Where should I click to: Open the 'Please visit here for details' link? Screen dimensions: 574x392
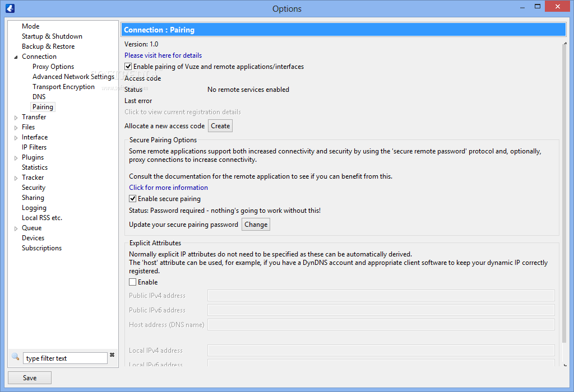point(163,55)
